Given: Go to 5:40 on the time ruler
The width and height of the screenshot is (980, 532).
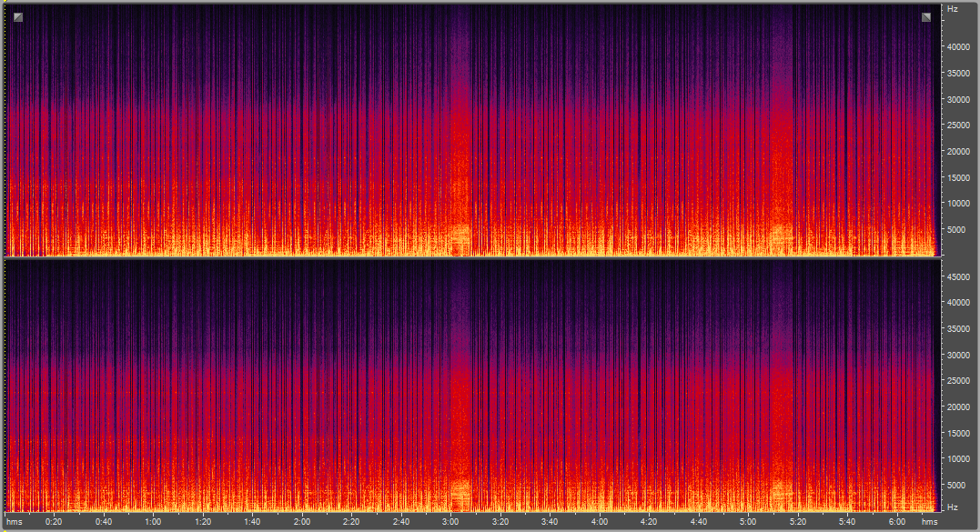Looking at the screenshot, I should tap(847, 522).
